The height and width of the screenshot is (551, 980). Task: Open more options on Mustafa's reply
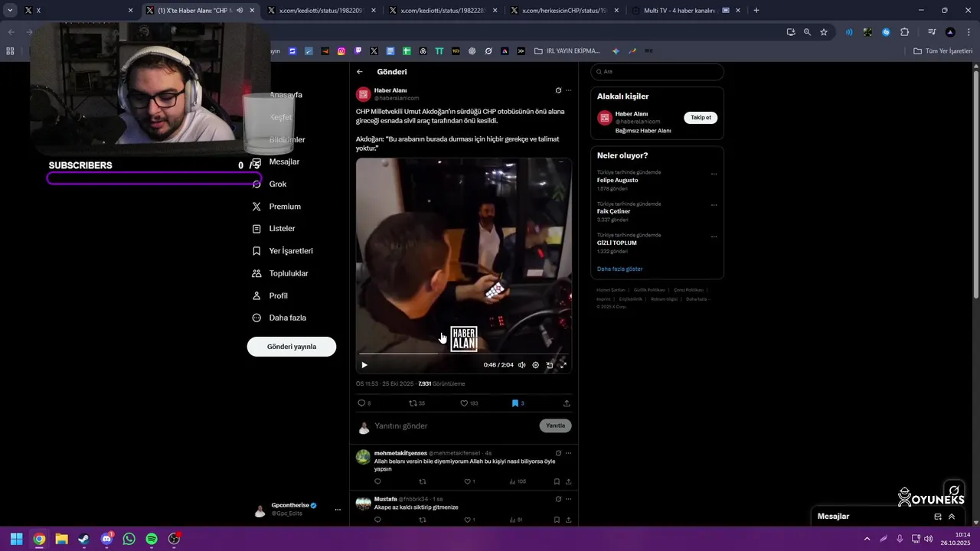pyautogui.click(x=568, y=499)
